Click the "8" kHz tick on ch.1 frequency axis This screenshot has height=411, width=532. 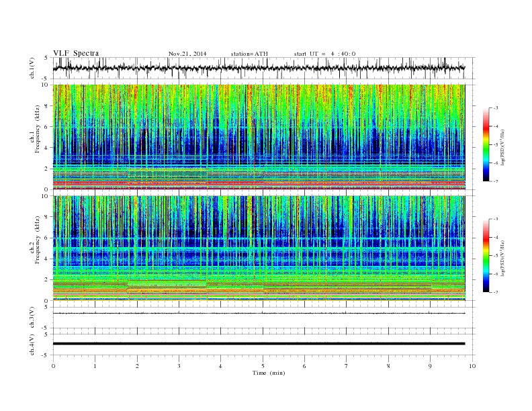pyautogui.click(x=47, y=106)
